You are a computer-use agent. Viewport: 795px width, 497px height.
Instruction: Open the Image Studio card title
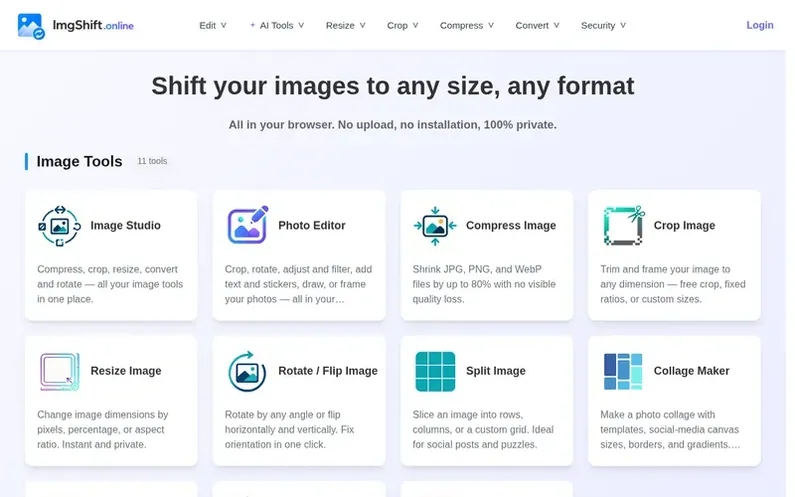[x=126, y=226]
